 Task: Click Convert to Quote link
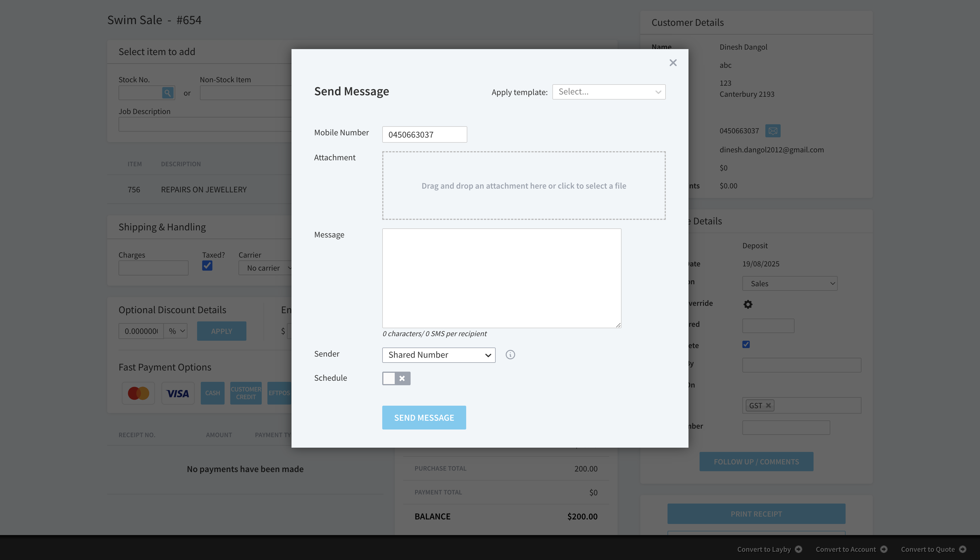pos(927,549)
